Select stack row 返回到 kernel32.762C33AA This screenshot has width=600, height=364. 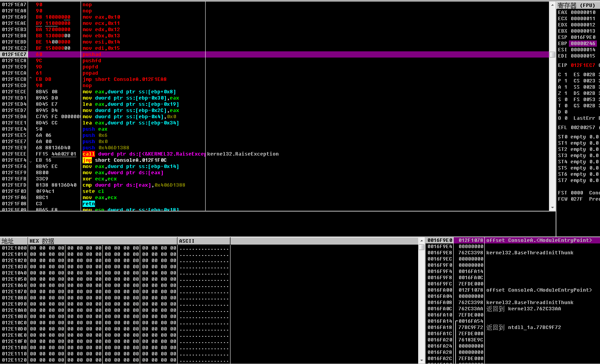(513, 309)
